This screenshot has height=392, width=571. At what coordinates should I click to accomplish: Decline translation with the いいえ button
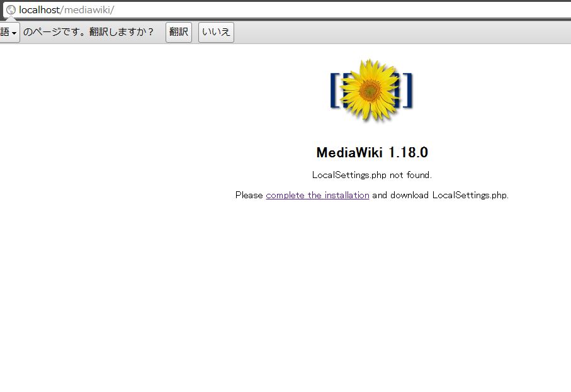[x=216, y=32]
